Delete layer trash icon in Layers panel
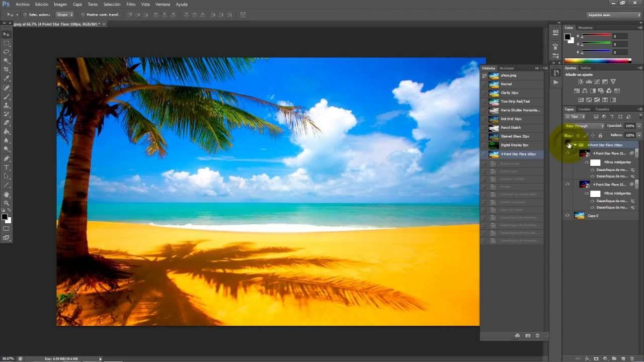This screenshot has width=644, height=362. click(x=632, y=358)
